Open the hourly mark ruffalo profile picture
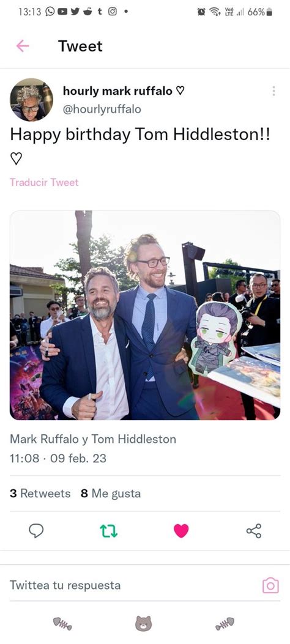The width and height of the screenshot is (290, 644). (x=32, y=100)
